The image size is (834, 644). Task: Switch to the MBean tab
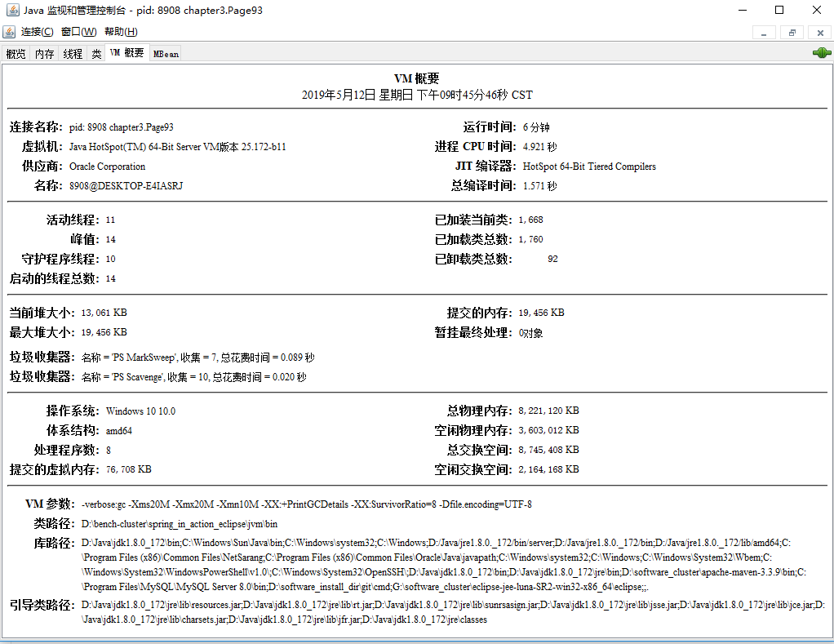(x=166, y=54)
